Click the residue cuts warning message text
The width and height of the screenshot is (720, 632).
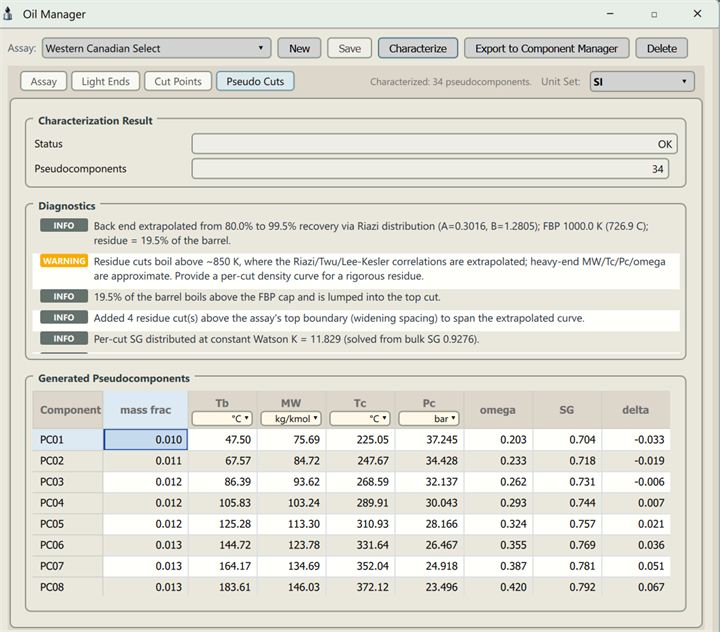point(379,269)
